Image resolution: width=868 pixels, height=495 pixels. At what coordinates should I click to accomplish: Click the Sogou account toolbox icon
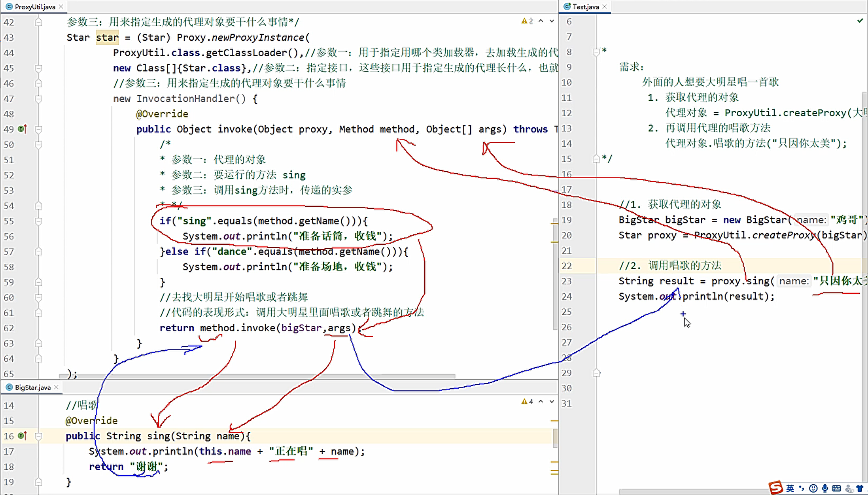(x=849, y=489)
